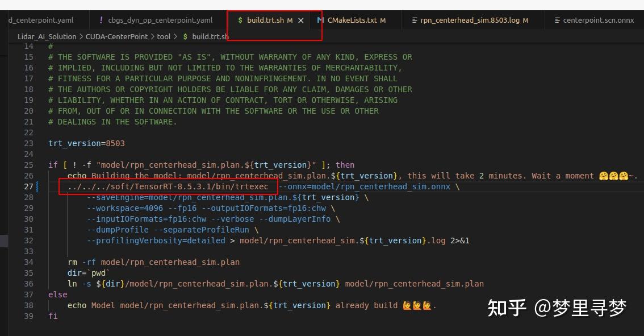The height and width of the screenshot is (336, 644).
Task: Click line number 27 in the gutter
Action: pyautogui.click(x=28, y=186)
